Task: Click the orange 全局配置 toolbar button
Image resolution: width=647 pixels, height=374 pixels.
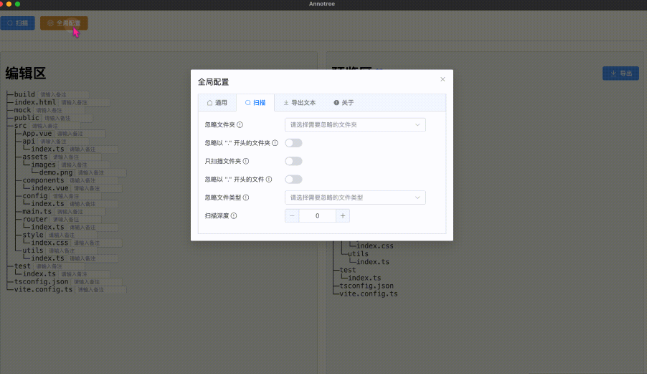Action: click(64, 23)
